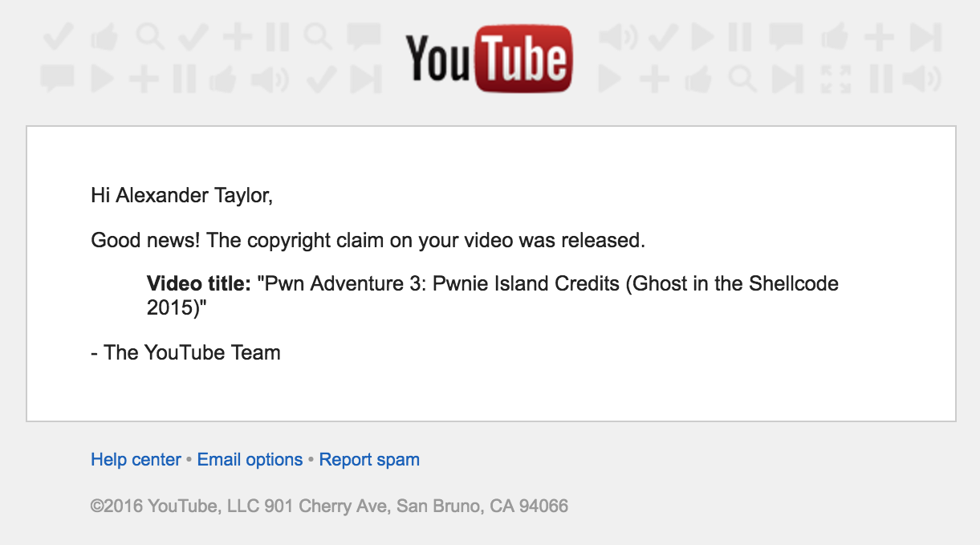Image resolution: width=980 pixels, height=545 pixels.
Task: Click pause icon between fullscreen and volume icons
Action: (x=880, y=79)
